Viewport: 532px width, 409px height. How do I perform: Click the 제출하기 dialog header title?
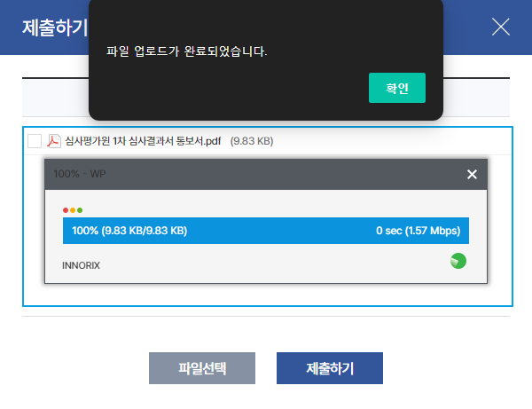pos(55,28)
